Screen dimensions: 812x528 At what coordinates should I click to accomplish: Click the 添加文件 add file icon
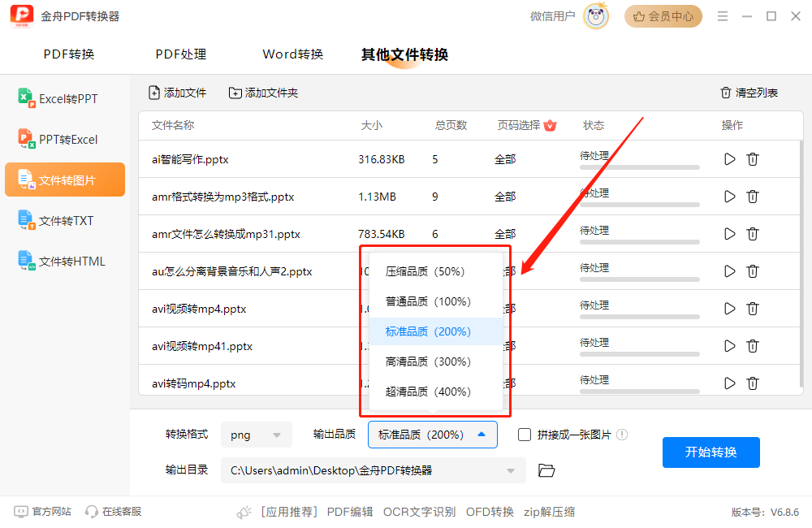[153, 93]
